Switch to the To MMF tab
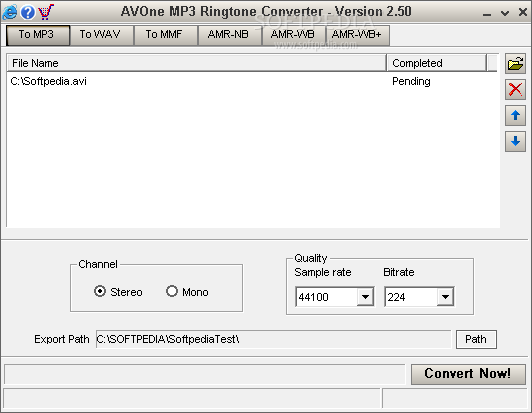Image resolution: width=532 pixels, height=413 pixels. coord(166,35)
